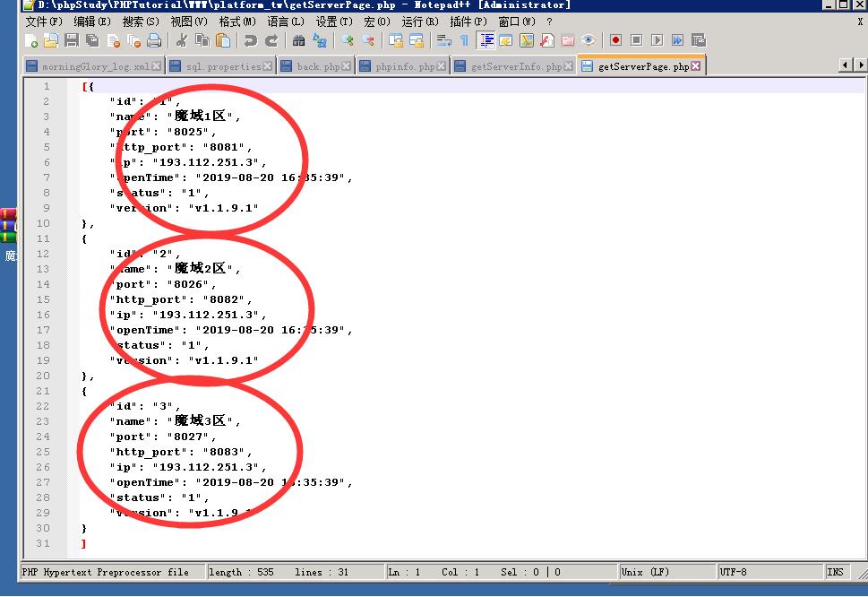Open the 编辑(E) menu
Screen dimensions: 868x597
coord(92,22)
